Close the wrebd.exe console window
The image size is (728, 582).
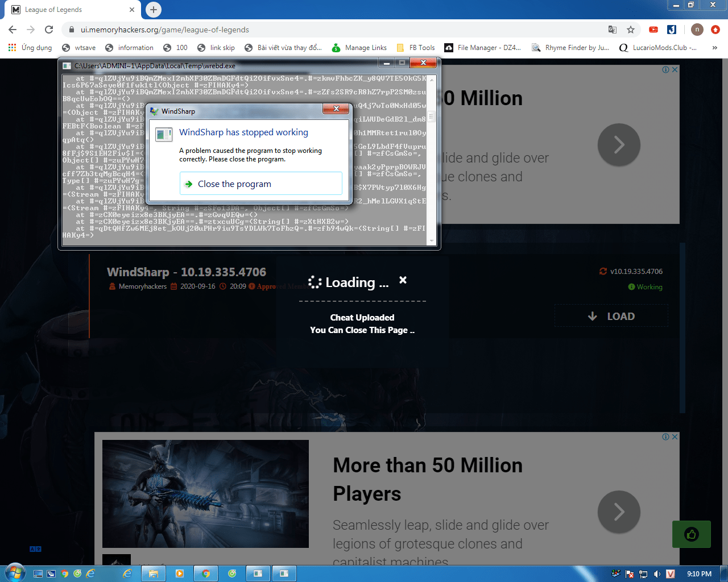click(x=423, y=63)
